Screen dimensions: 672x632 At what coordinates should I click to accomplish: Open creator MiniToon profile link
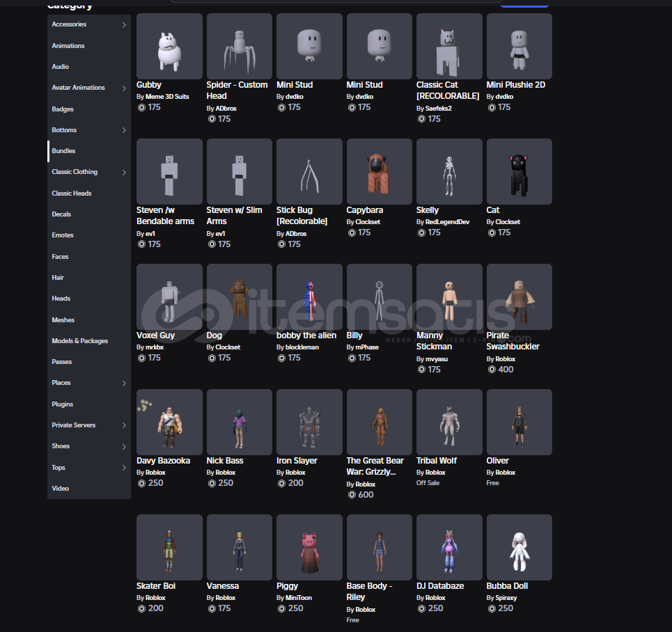pyautogui.click(x=299, y=598)
